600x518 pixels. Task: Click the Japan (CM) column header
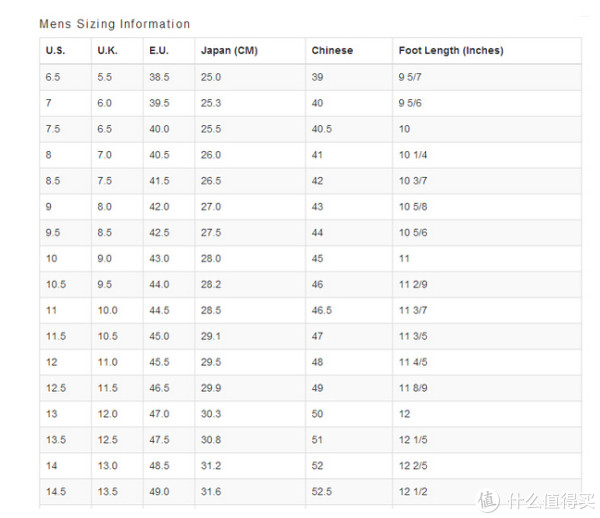click(229, 50)
